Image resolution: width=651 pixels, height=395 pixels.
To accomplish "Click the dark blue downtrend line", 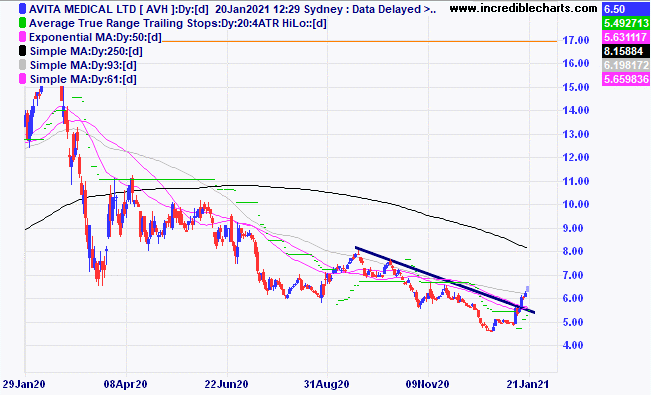I will (444, 280).
